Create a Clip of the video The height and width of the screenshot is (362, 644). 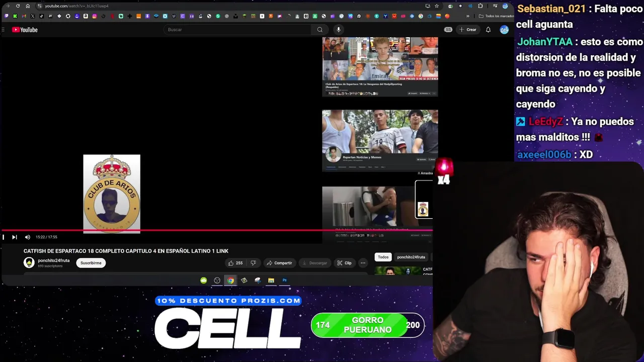click(x=345, y=263)
